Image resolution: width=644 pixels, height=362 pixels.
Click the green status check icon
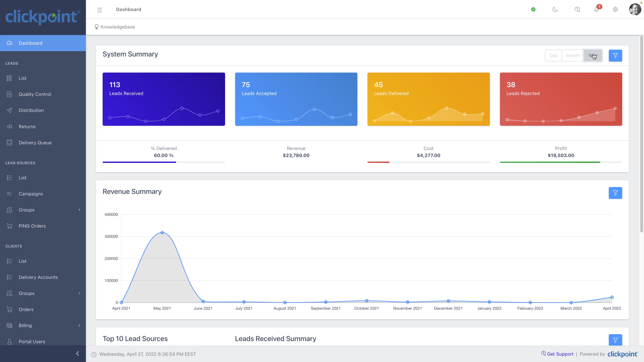533,9
